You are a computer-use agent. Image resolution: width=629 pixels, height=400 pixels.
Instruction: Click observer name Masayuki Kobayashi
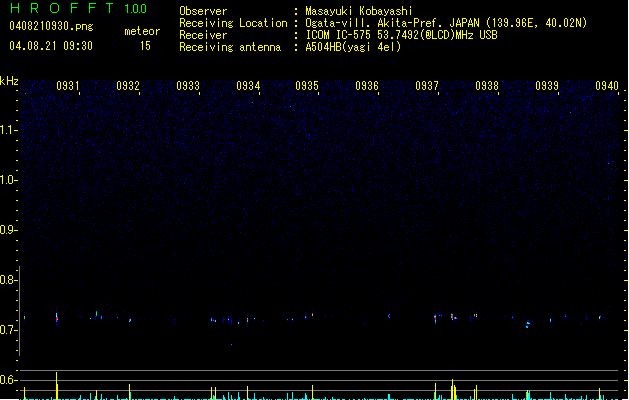click(359, 11)
